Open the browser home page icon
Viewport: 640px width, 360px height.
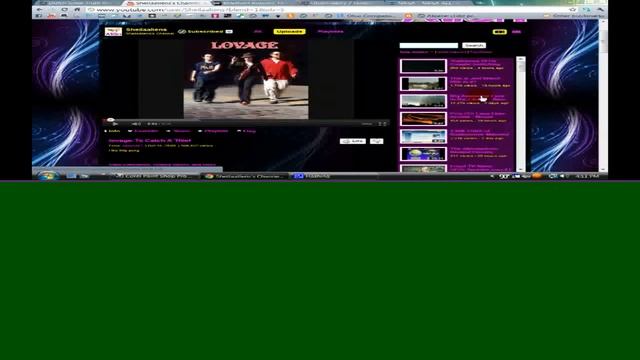[x=77, y=9]
